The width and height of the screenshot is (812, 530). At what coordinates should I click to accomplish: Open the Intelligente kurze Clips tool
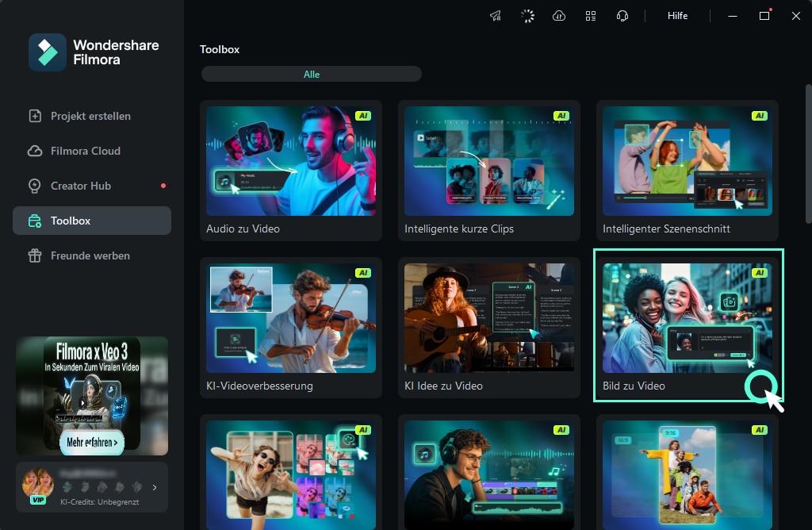click(488, 171)
